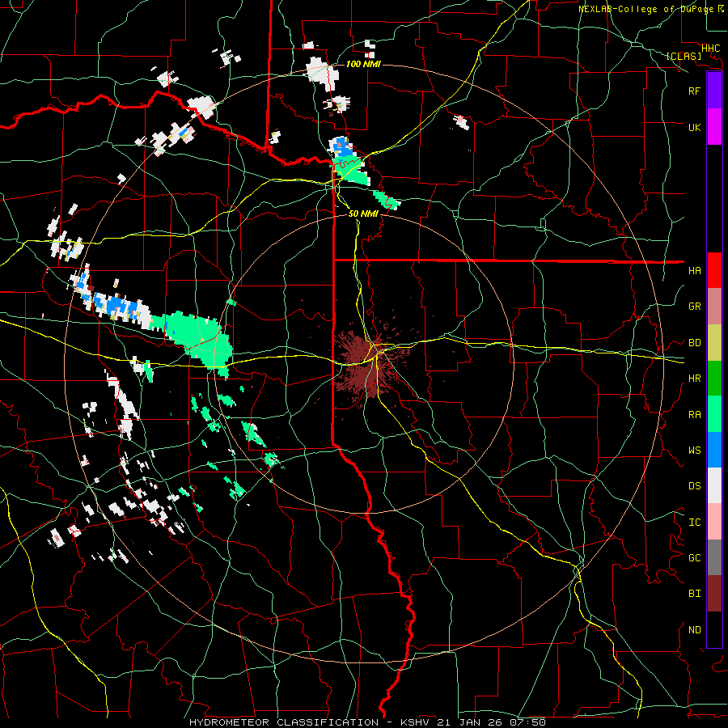Select the HR legend label
Image resolution: width=728 pixels, height=728 pixels.
(x=694, y=379)
